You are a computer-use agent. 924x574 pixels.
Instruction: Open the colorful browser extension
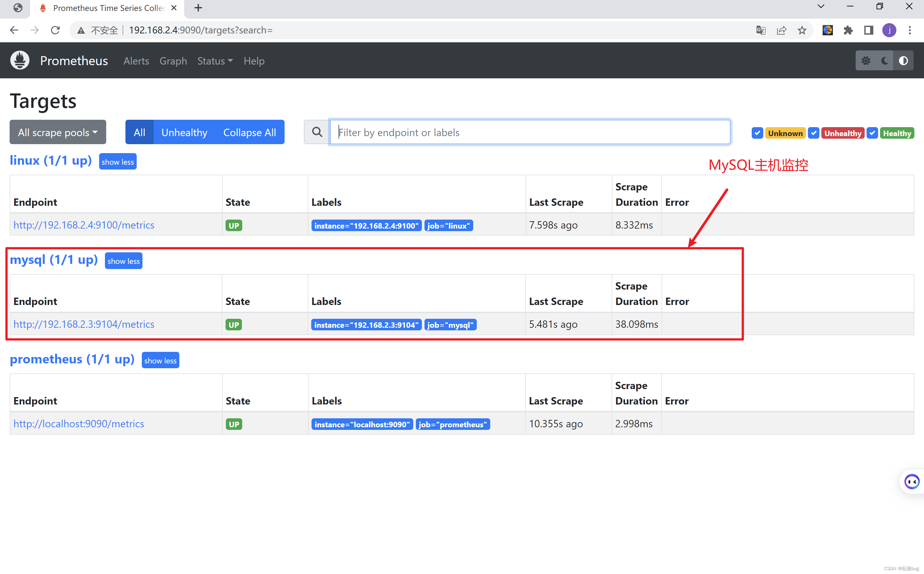click(827, 30)
